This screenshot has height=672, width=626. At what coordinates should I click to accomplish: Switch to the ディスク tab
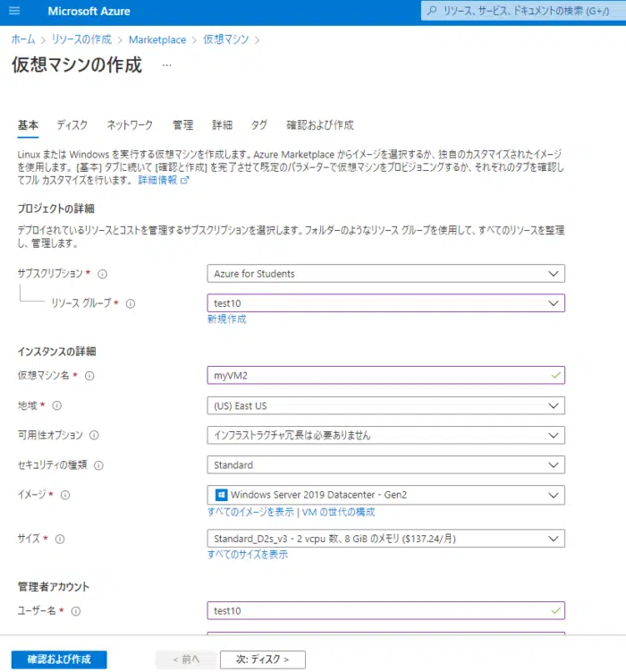[72, 125]
